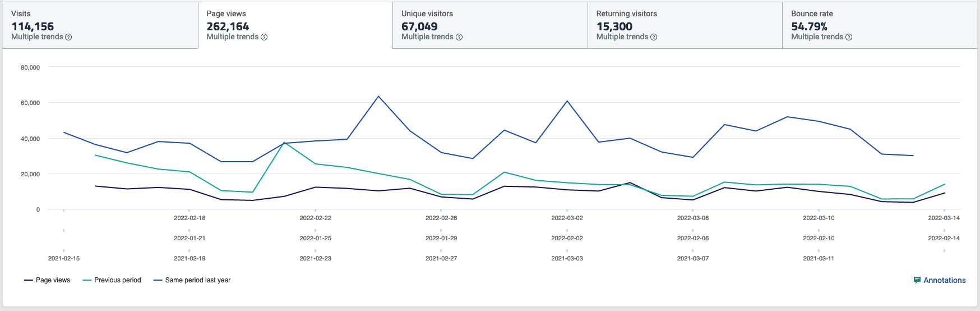
Task: Toggle the Page views legend series
Action: coord(47,280)
